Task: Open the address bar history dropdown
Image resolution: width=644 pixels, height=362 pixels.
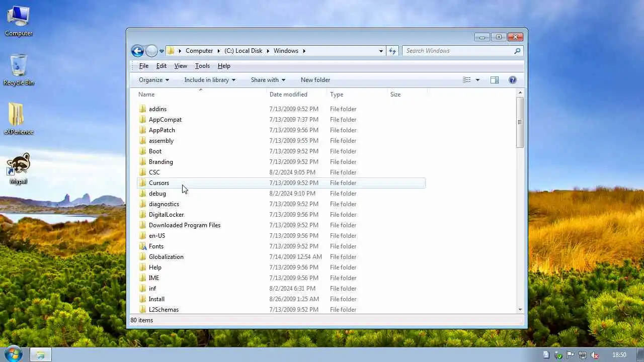Action: point(381,51)
